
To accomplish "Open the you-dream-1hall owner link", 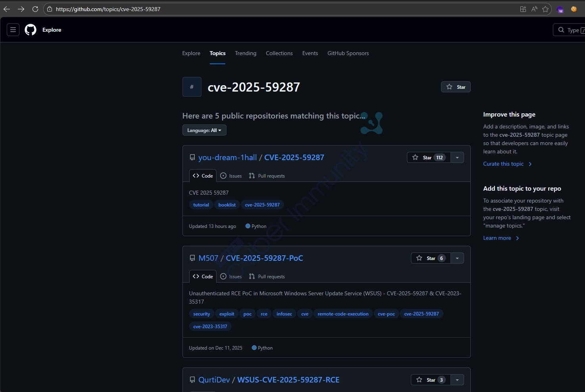I will coord(228,157).
